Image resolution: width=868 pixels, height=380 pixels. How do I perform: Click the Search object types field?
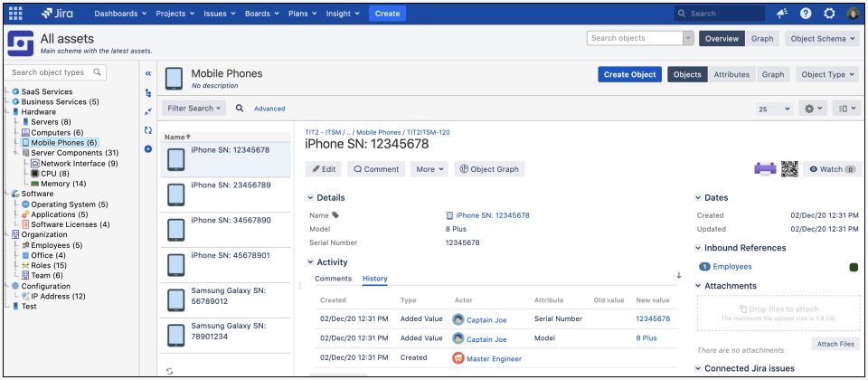(55, 72)
